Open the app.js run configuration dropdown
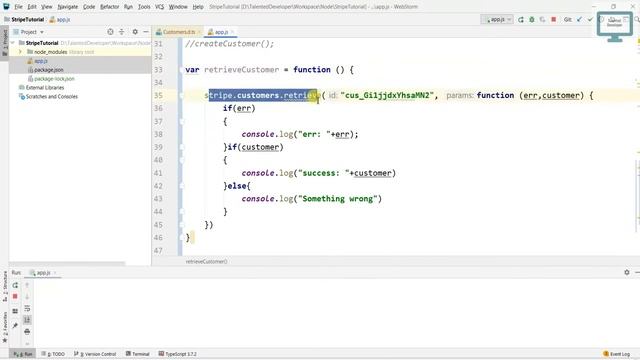This screenshot has width=640, height=360. click(x=497, y=20)
